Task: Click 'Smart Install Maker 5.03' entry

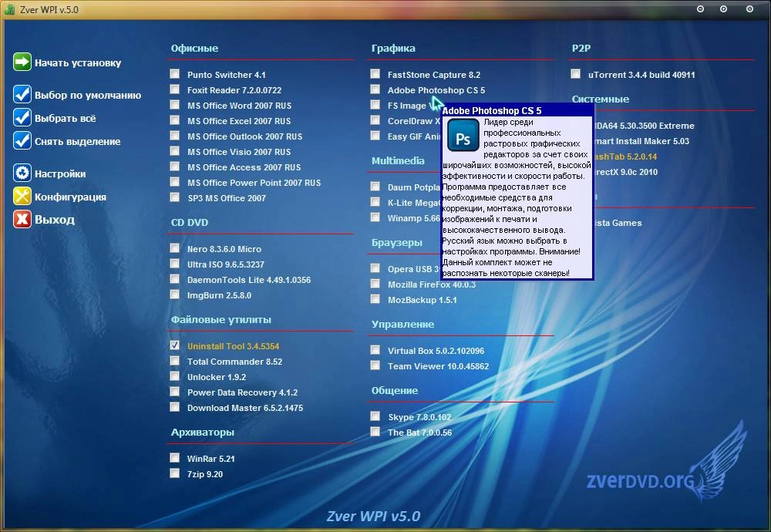Action: point(641,141)
